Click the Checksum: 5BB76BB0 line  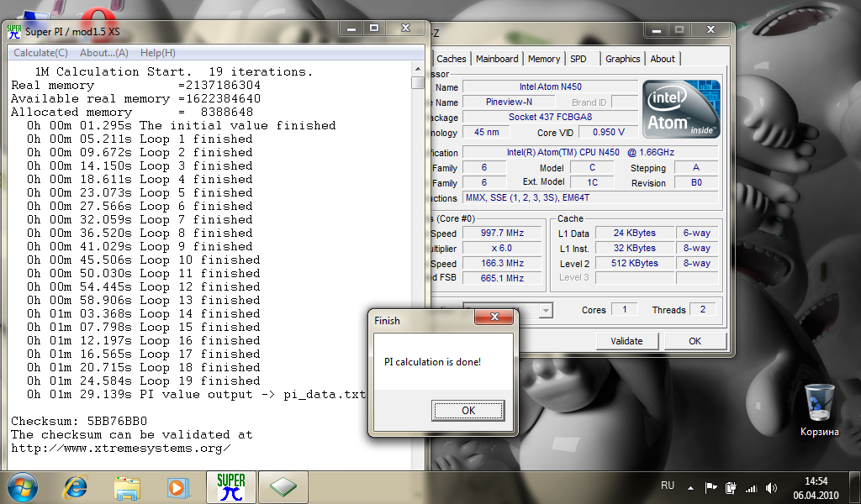click(79, 421)
